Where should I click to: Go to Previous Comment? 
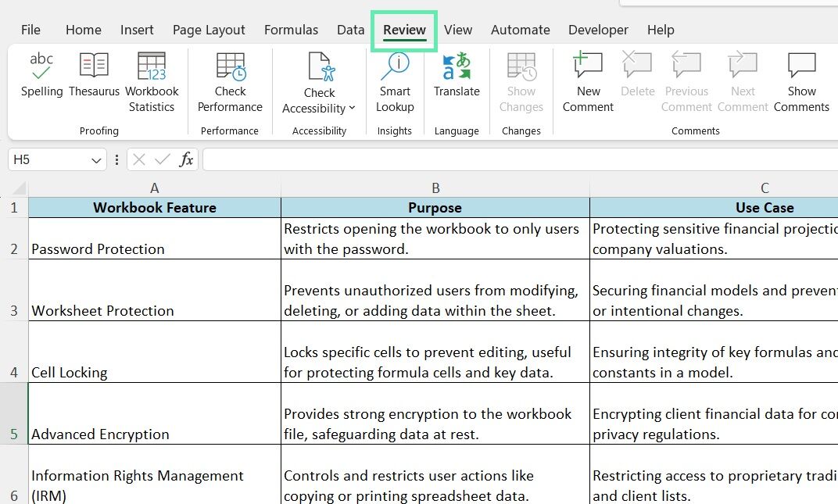pyautogui.click(x=686, y=83)
